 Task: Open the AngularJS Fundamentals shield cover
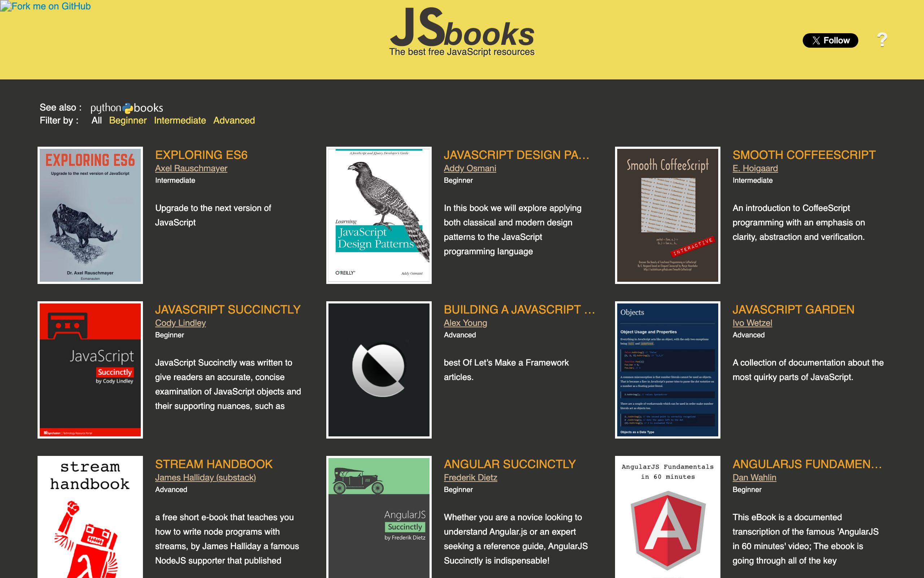[x=667, y=517]
